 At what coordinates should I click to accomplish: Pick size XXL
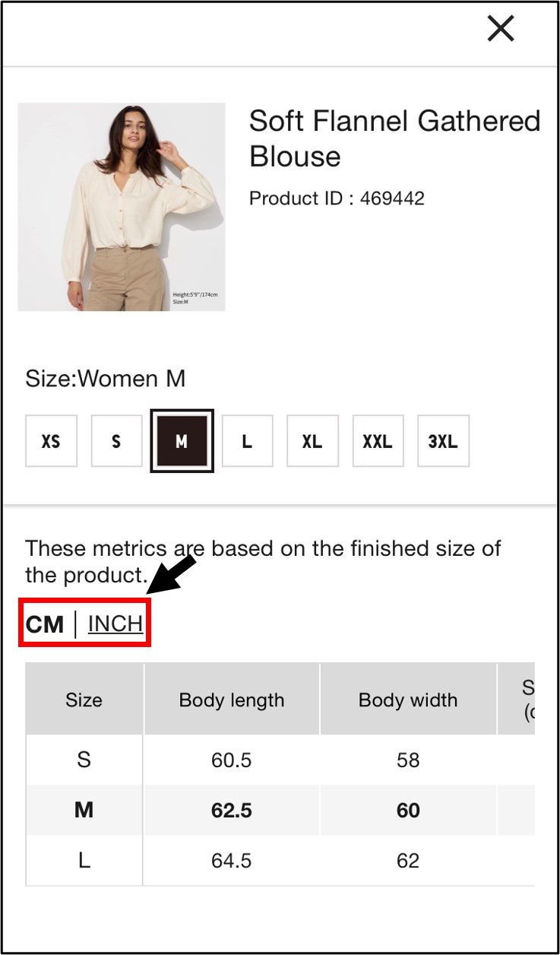378,441
